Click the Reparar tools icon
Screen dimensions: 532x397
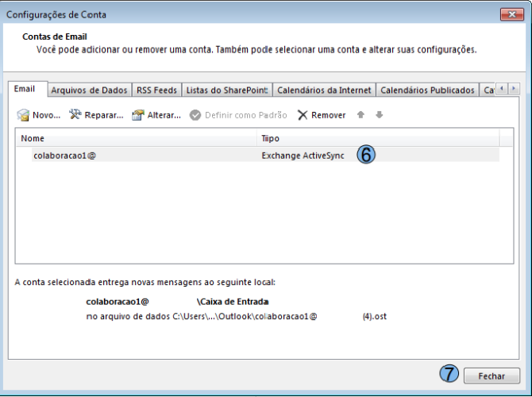point(76,115)
